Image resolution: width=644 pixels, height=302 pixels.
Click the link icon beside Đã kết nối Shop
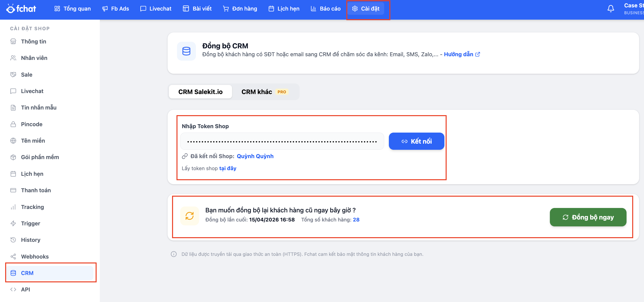pos(185,156)
